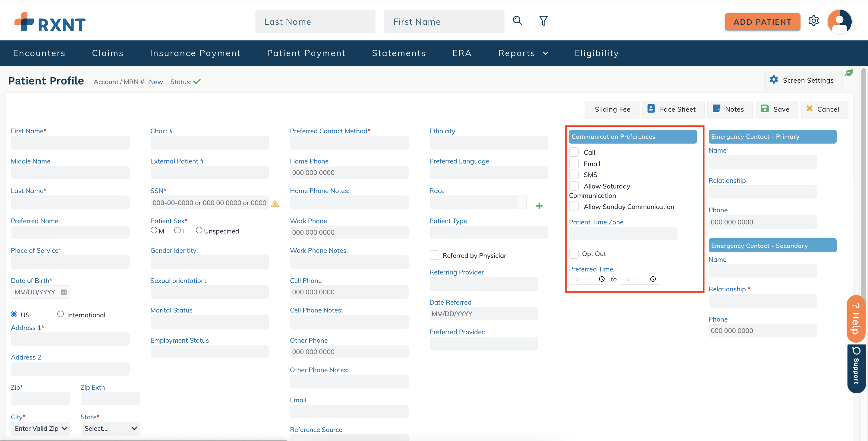Check the Call communication preference

point(574,152)
